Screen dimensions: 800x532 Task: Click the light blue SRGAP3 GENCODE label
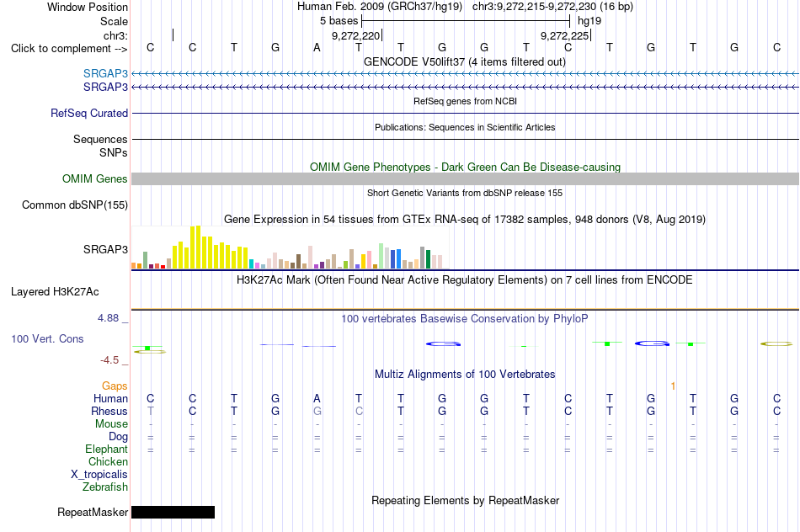105,73
